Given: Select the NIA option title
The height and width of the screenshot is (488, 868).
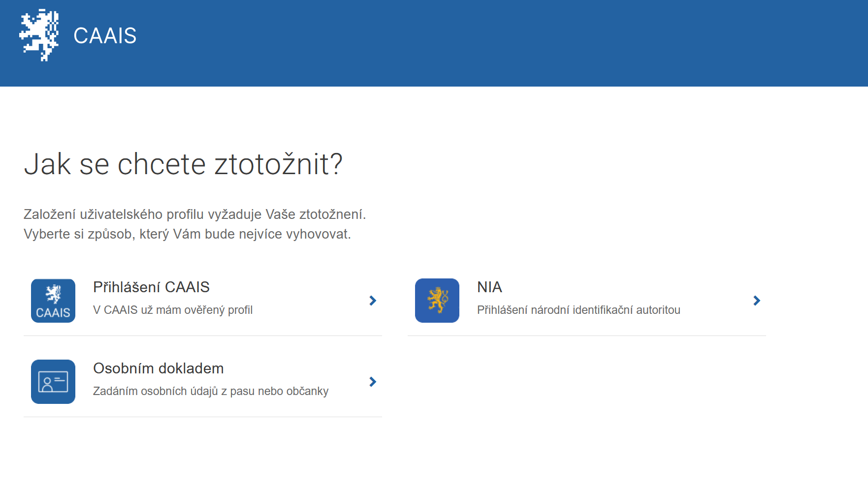Looking at the screenshot, I should [x=489, y=287].
